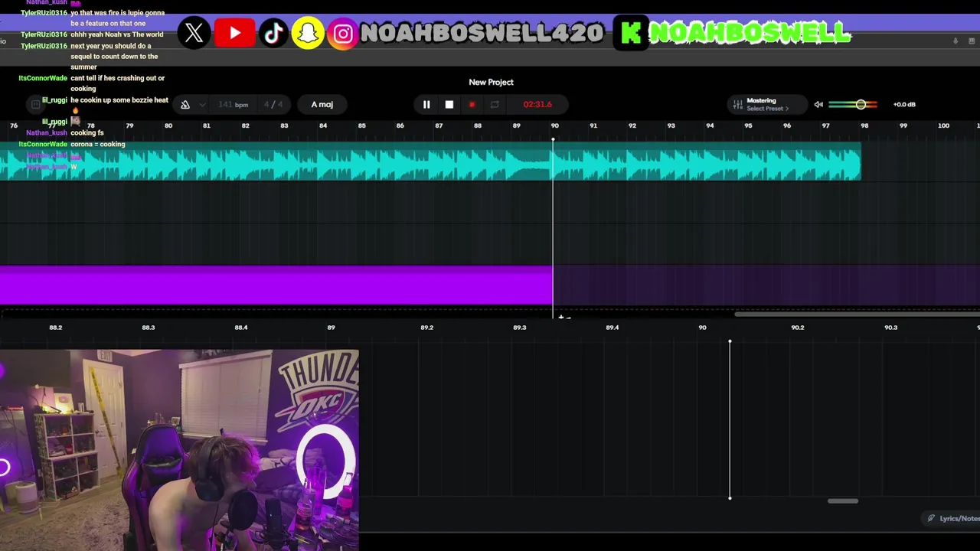Click the webcam video overlay

tap(179, 451)
